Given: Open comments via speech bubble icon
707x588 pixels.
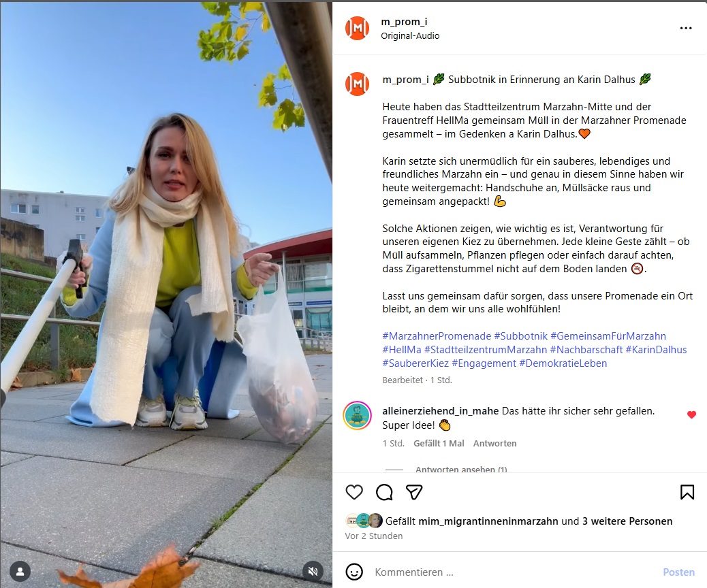Looking at the screenshot, I should pyautogui.click(x=384, y=492).
